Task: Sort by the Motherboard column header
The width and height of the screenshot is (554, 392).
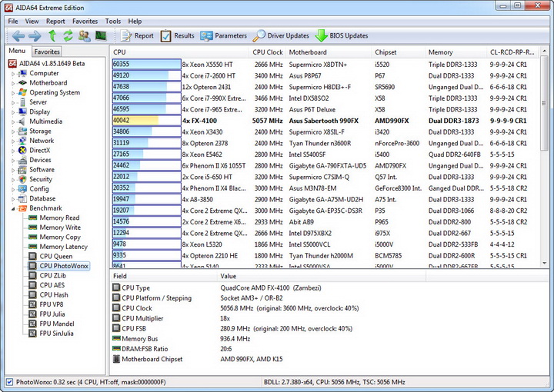Action: click(329, 52)
